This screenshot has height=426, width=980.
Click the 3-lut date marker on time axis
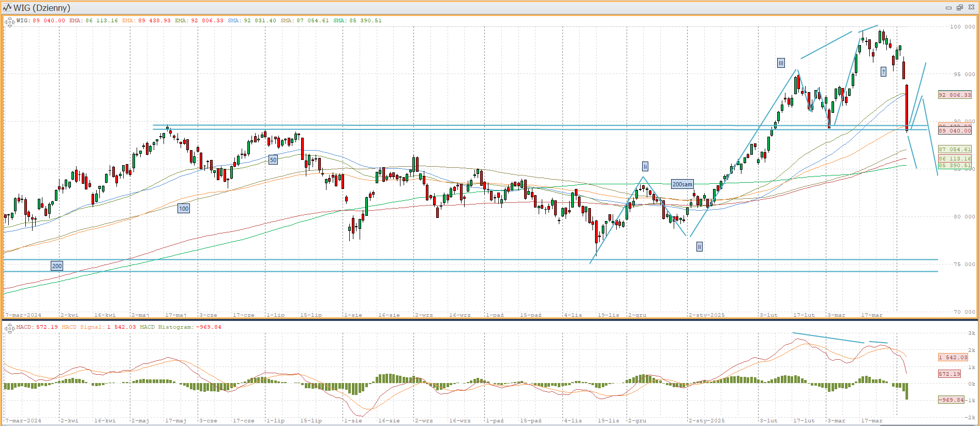coord(768,315)
